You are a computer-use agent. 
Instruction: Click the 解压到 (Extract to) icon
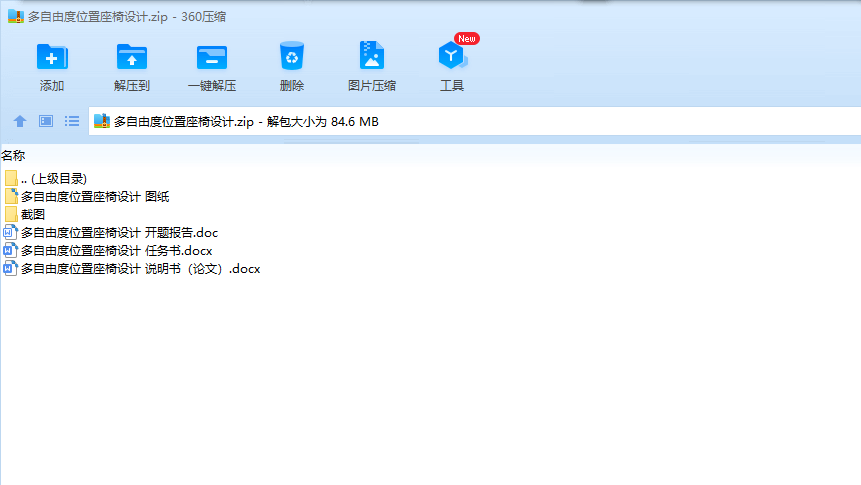coord(132,57)
